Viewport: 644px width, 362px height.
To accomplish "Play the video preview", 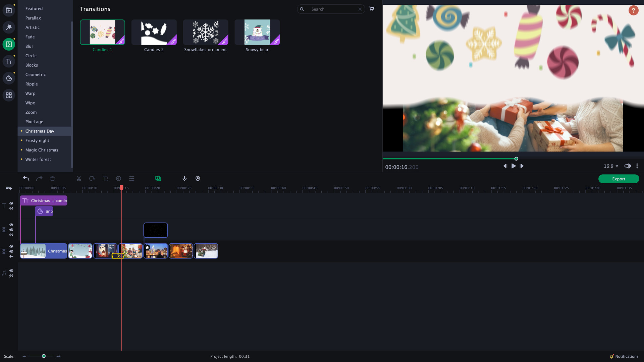I will pos(514,166).
